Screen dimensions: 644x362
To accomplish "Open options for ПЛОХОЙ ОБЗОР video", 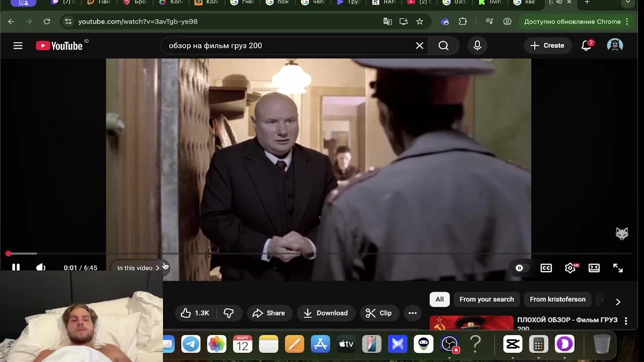I will coord(626,321).
